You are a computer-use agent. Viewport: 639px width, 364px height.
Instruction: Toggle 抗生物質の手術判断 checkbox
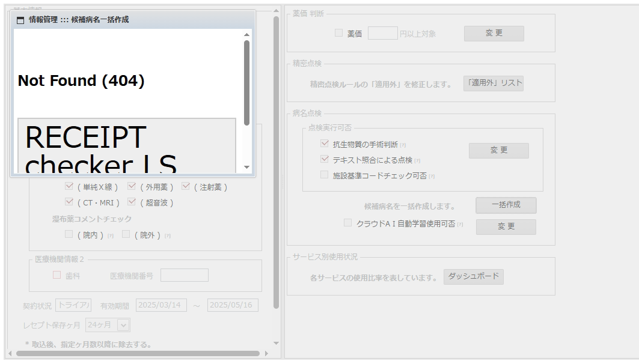tap(325, 144)
